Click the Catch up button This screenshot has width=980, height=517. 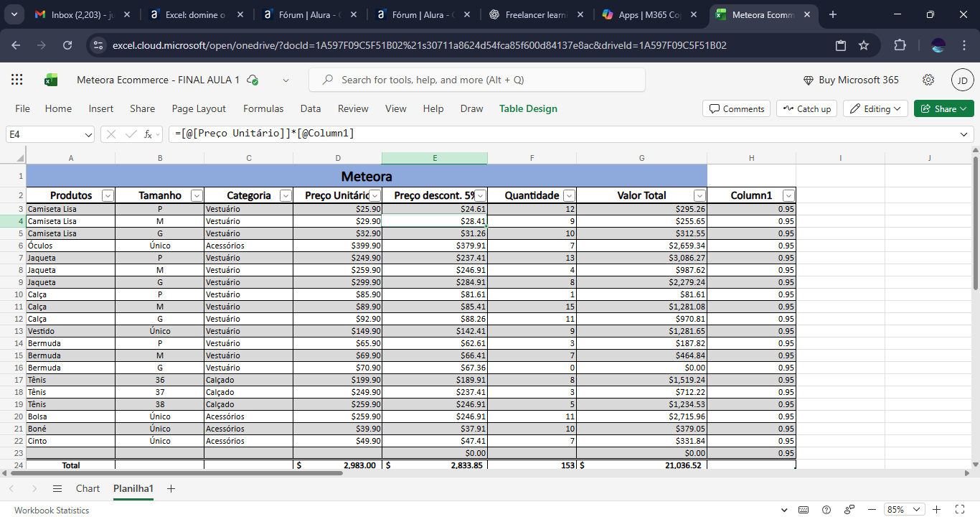point(806,109)
